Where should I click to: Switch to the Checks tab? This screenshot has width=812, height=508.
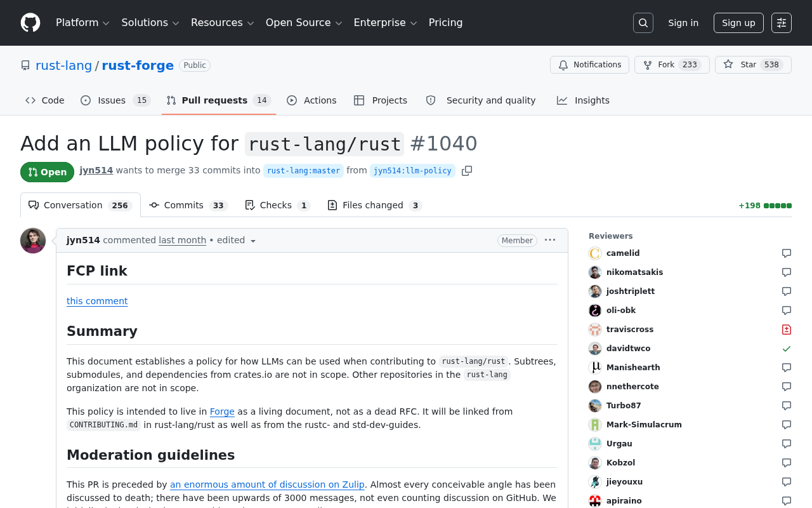(277, 205)
